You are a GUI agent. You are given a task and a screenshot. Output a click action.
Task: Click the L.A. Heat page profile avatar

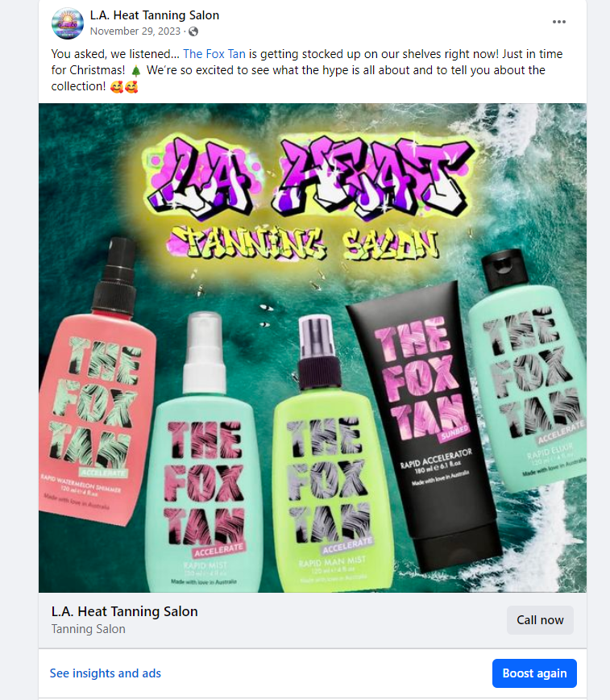68,23
